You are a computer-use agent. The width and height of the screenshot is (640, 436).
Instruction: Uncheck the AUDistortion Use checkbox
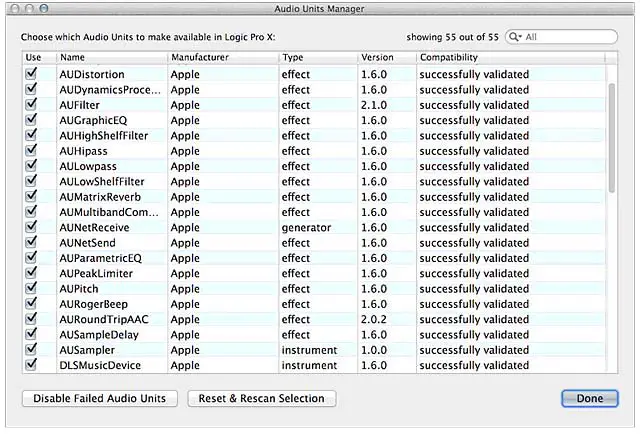31,74
